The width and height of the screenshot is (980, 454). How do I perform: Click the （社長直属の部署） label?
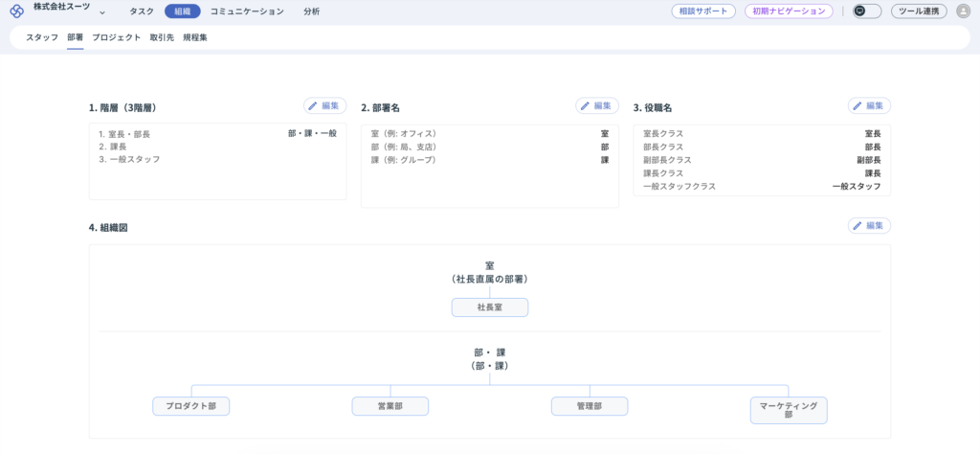click(x=490, y=280)
